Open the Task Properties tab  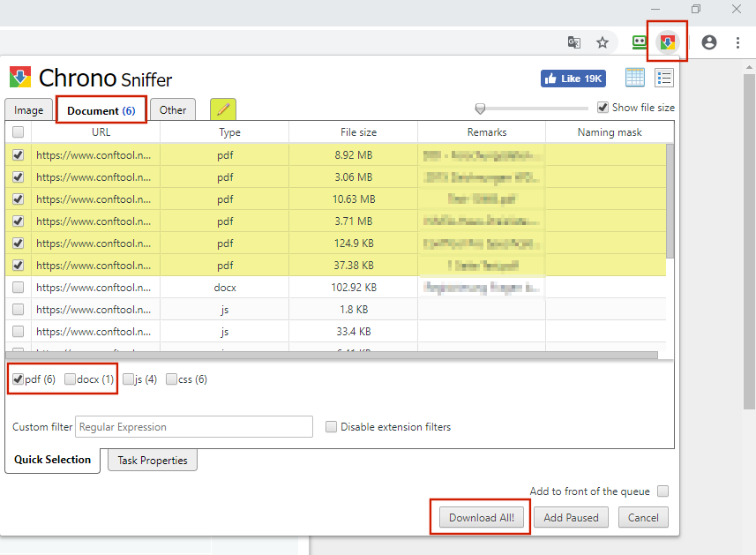pyautogui.click(x=153, y=461)
